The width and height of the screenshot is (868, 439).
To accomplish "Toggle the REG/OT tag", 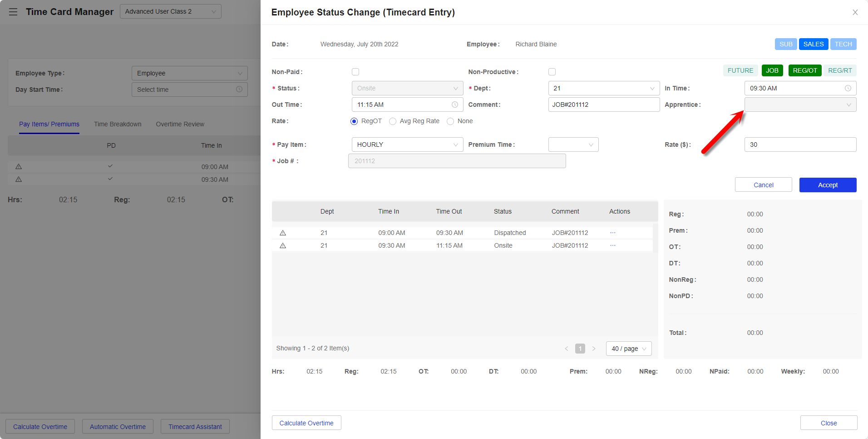I will pos(805,70).
